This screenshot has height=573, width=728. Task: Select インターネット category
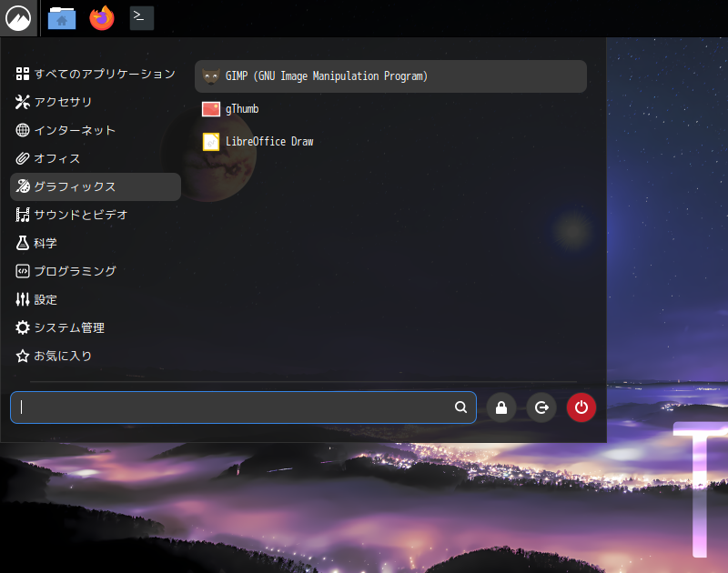tap(96, 130)
